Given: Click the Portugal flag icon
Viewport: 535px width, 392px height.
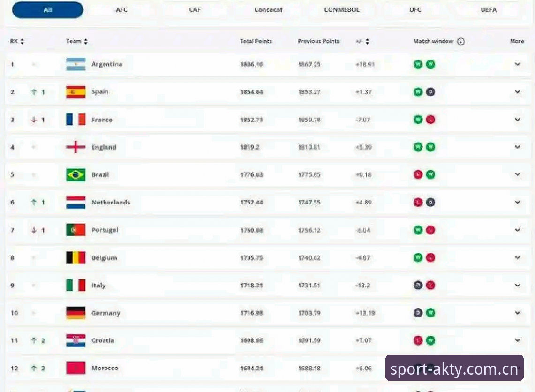Looking at the screenshot, I should pos(76,230).
